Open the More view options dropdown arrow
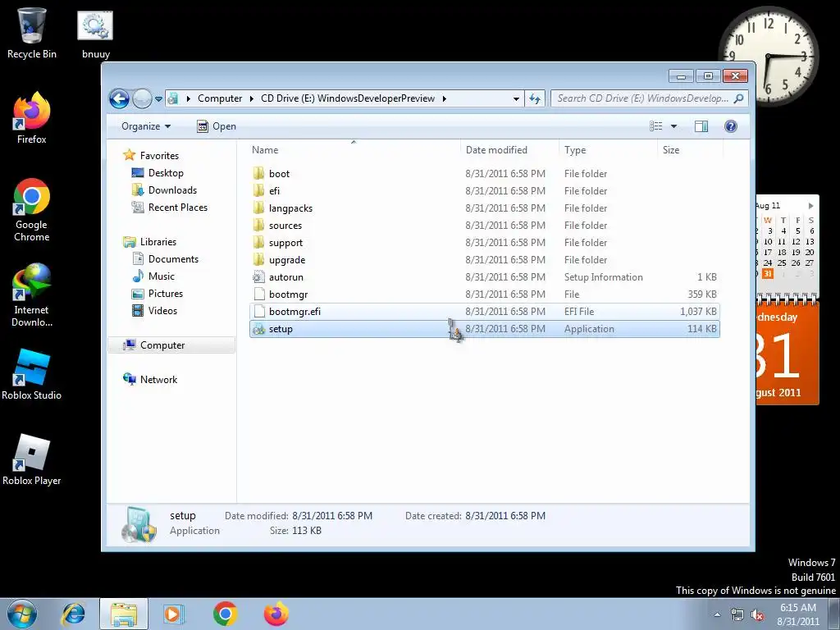Viewport: 840px width, 630px height. coord(674,126)
